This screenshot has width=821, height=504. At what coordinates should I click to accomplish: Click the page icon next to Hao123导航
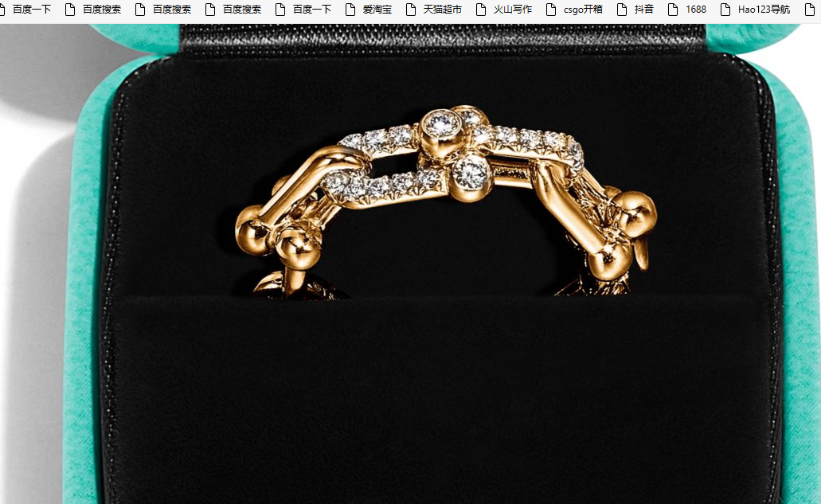point(725,10)
